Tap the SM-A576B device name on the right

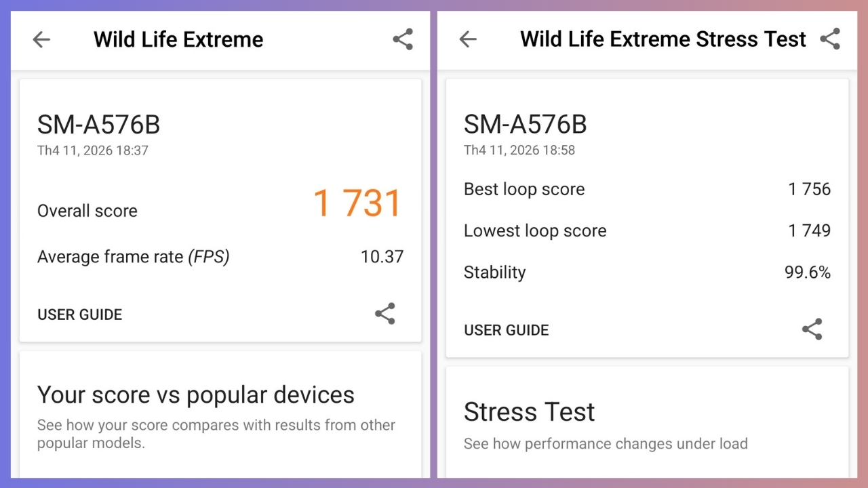(x=526, y=124)
